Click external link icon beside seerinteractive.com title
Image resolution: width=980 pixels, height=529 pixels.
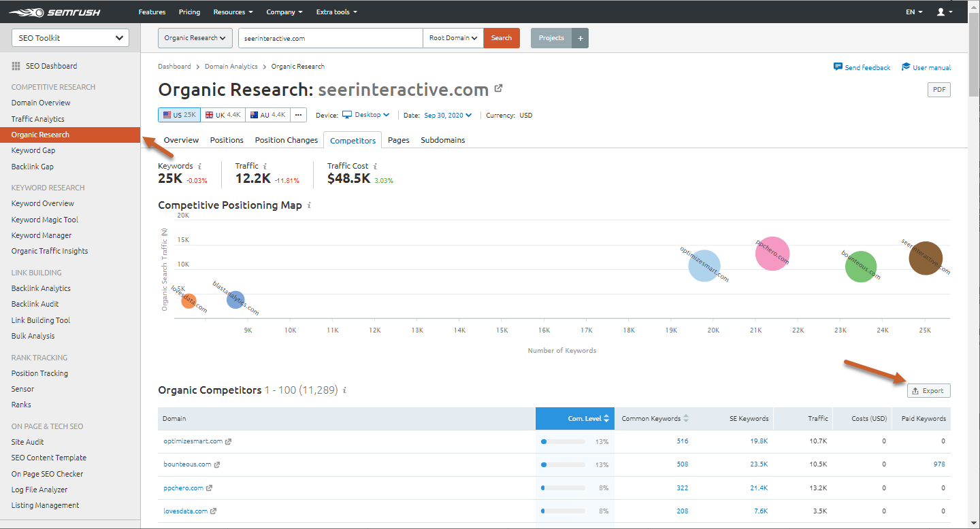[x=499, y=88]
